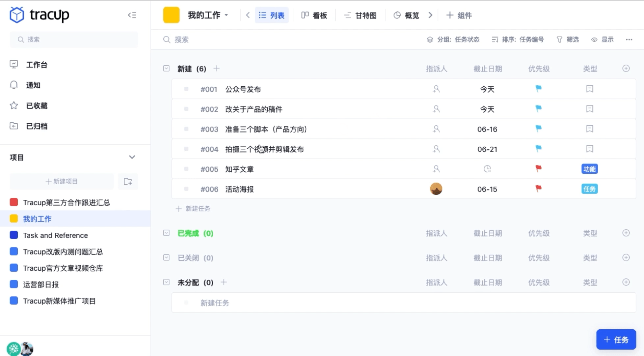Image resolution: width=644 pixels, height=356 pixels.
Task: Click the yellow project color square in header
Action: pyautogui.click(x=171, y=15)
